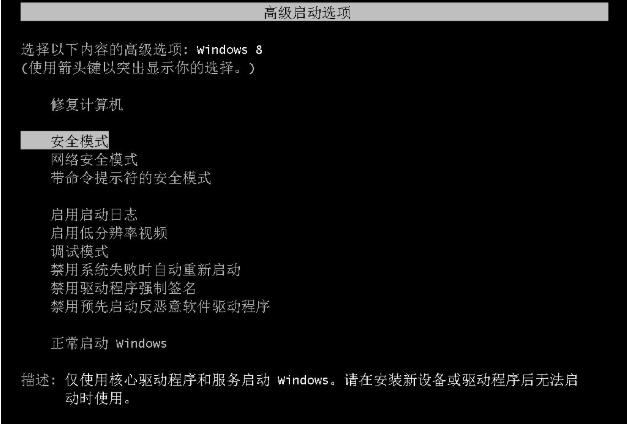Click the Windows 8 label in heading
627x424 pixels.
click(x=230, y=50)
